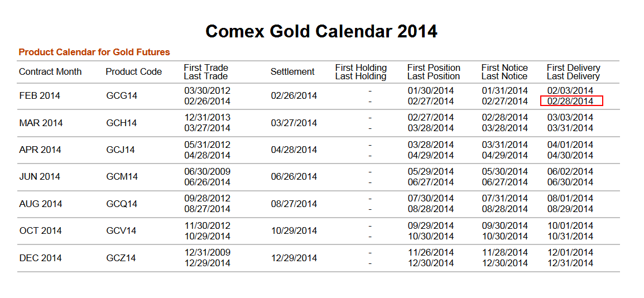This screenshot has width=644, height=298.
Task: Click Product Calendar for Gold Futures heading
Action: pos(94,52)
